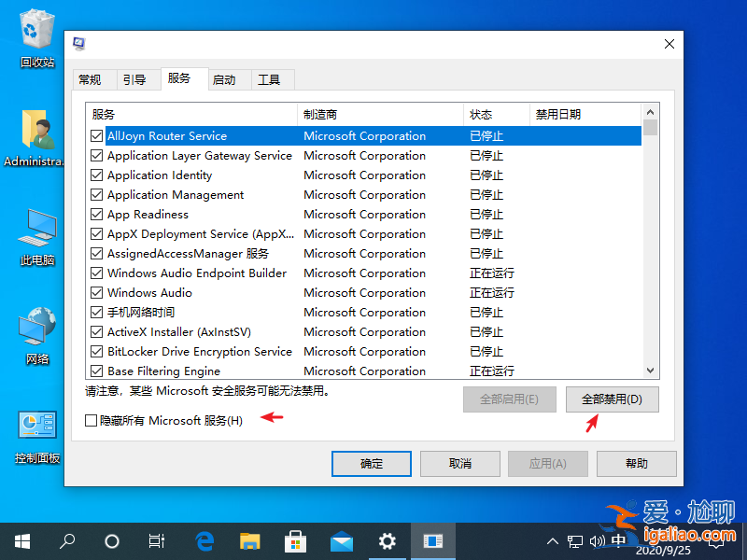
Task: Click the volume icon in the system tray
Action: pos(599,540)
